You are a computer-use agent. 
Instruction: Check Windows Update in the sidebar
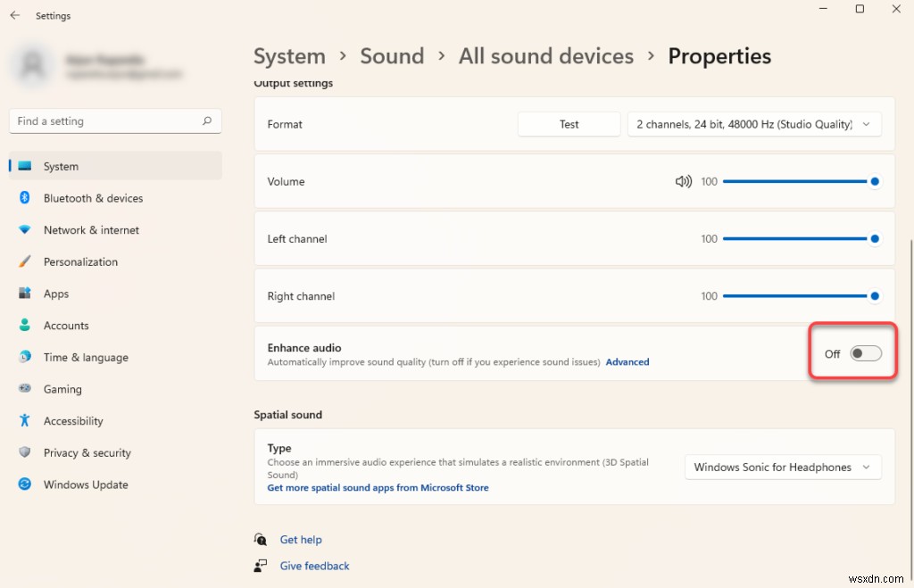[85, 484]
